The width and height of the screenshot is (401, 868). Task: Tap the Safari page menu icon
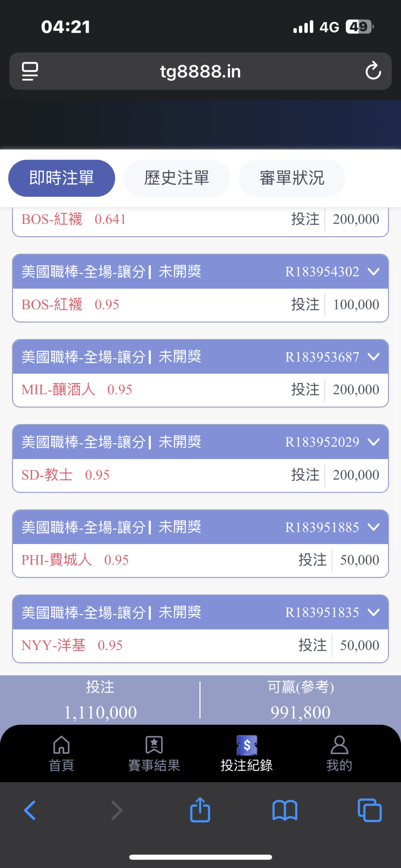coord(30,71)
